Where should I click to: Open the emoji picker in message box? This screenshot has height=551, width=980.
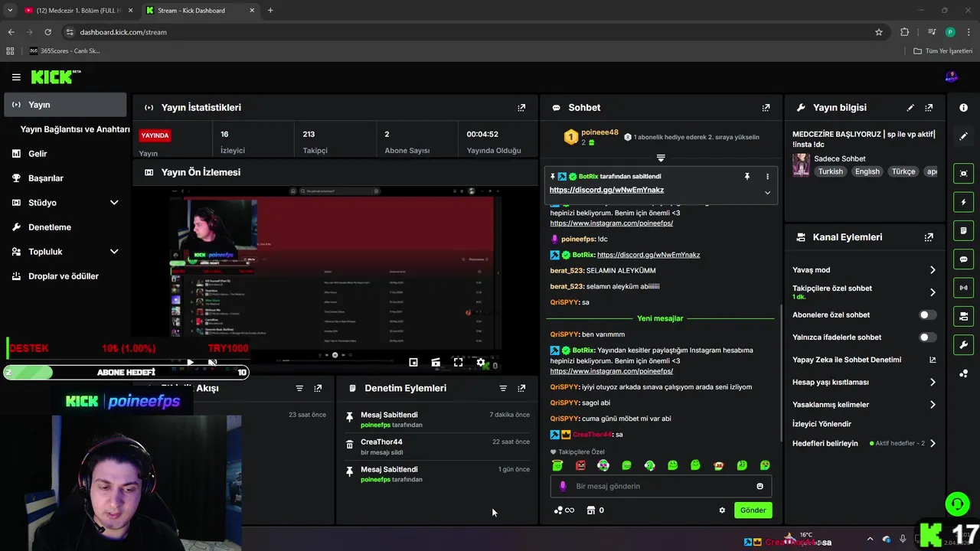tap(759, 486)
